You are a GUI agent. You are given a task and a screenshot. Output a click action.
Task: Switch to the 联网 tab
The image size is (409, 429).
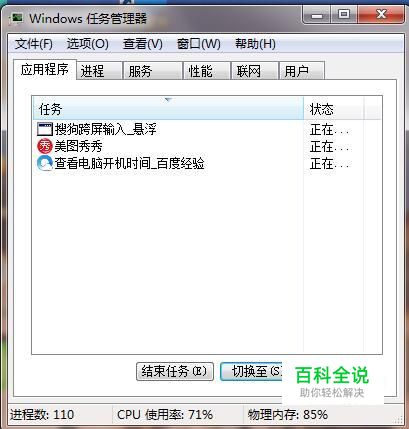[x=255, y=70]
